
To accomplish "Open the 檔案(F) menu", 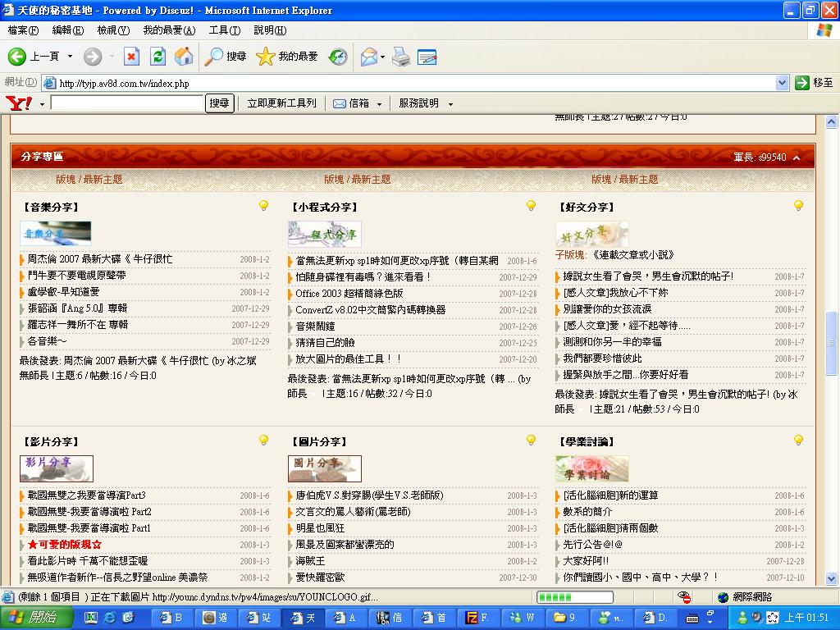I will (23, 30).
